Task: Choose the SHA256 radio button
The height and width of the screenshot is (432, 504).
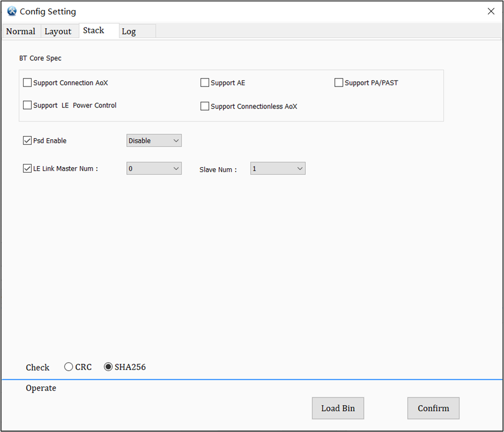Action: click(109, 367)
